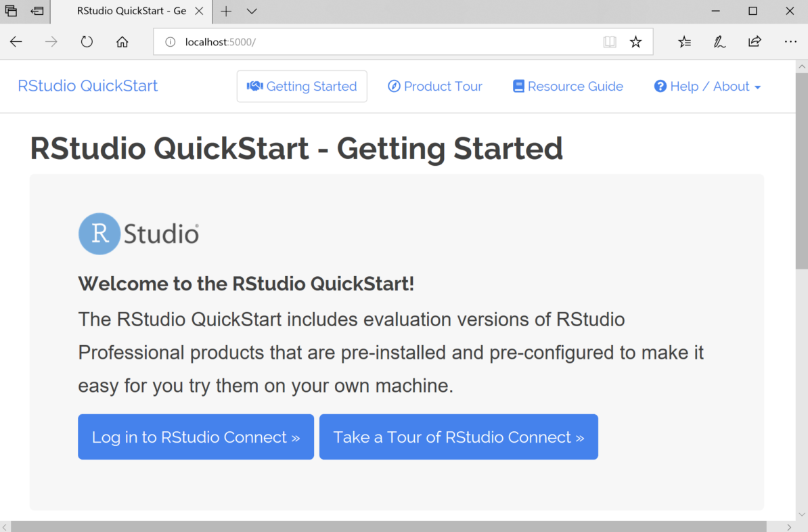Expand the Help / About dropdown
The height and width of the screenshot is (532, 808).
(707, 86)
